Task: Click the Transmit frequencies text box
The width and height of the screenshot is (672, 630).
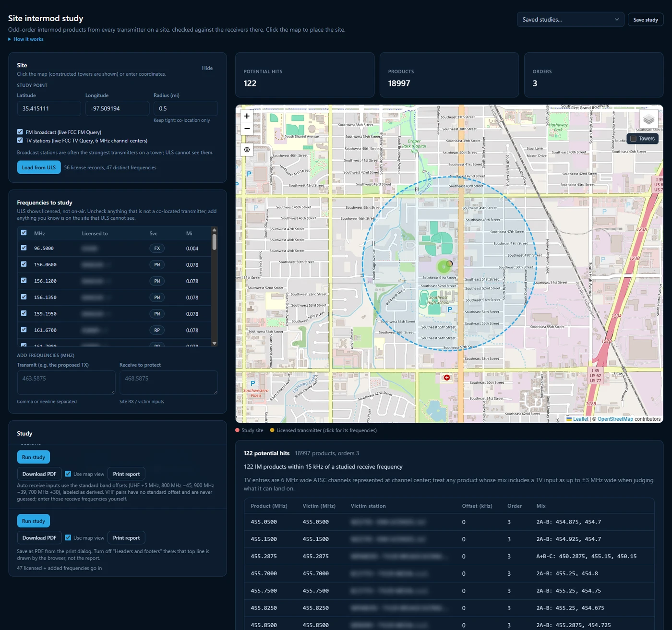Action: [x=66, y=382]
